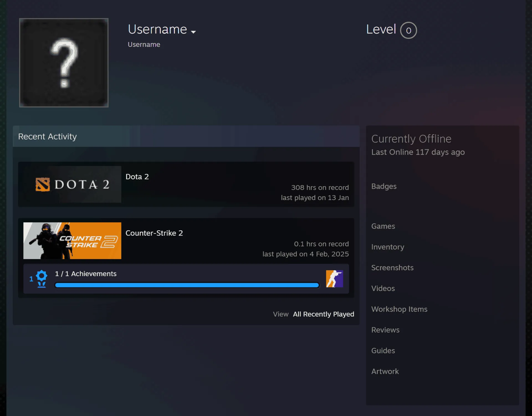Open the Guides page
Screen dimensions: 532x416
point(383,351)
